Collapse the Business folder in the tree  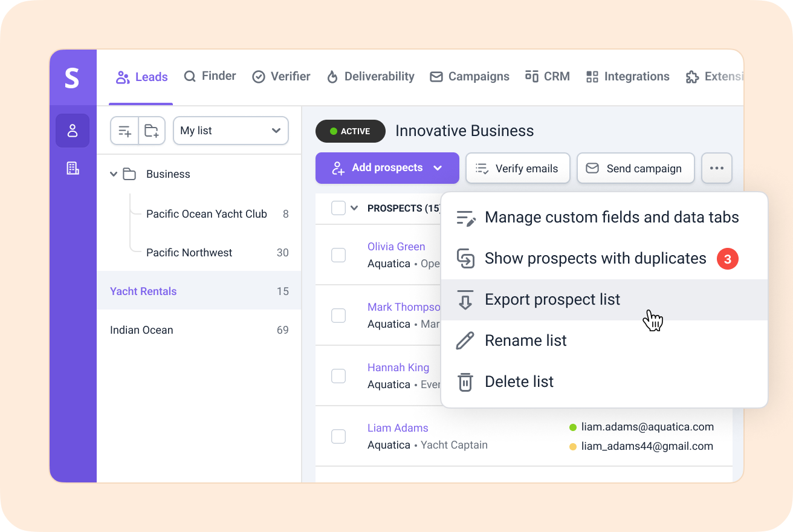tap(114, 174)
